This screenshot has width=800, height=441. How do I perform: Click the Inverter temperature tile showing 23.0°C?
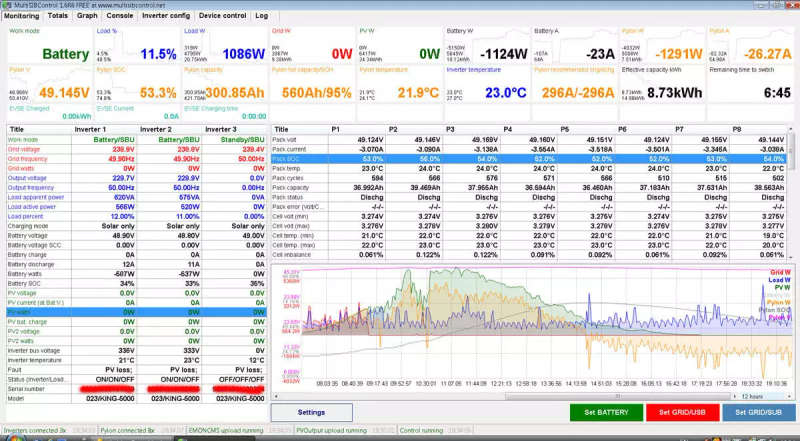(487, 84)
